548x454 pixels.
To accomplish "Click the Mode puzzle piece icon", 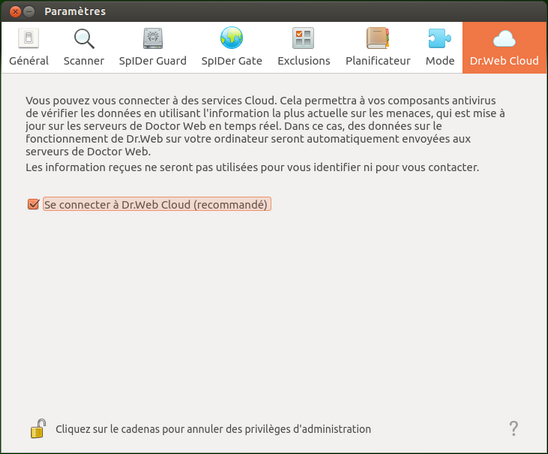I will (x=440, y=38).
